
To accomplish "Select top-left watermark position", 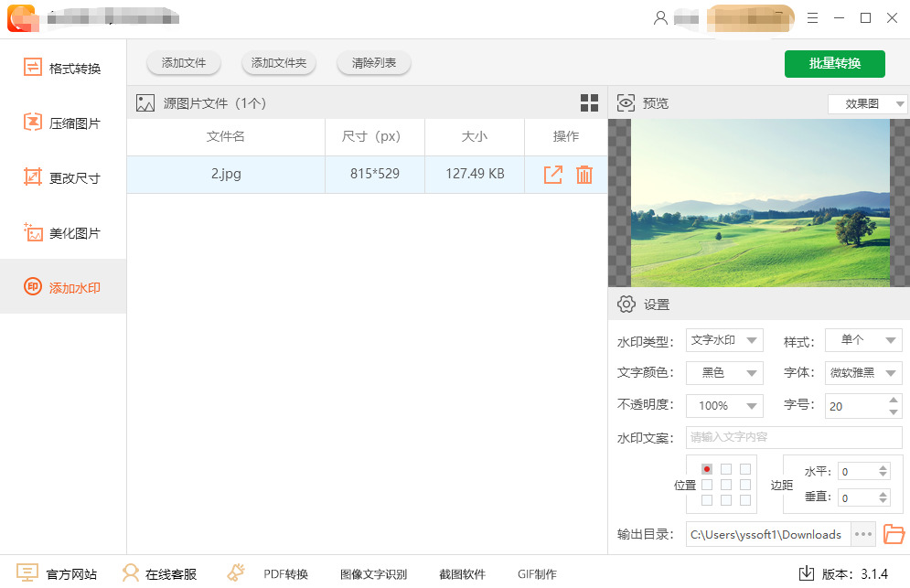I will pyautogui.click(x=707, y=469).
